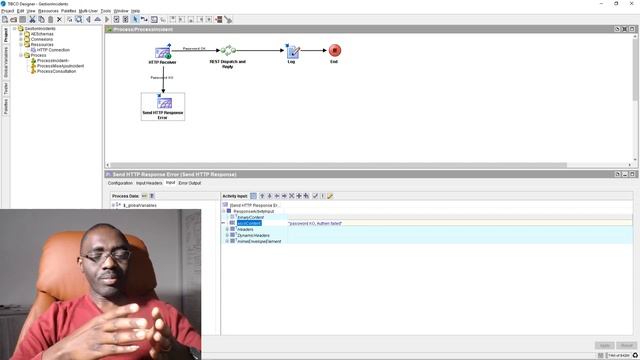
Task: Select the create transition tool
Action: click(x=144, y=19)
